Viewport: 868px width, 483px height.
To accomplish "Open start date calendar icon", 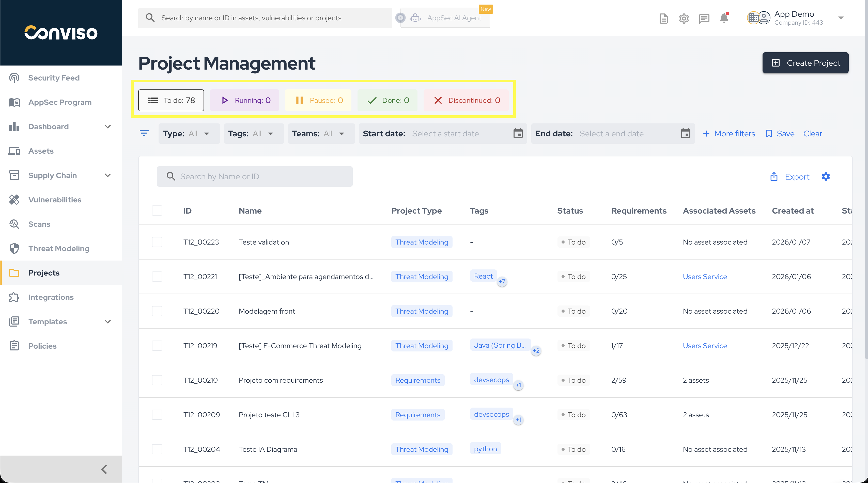I will [518, 133].
